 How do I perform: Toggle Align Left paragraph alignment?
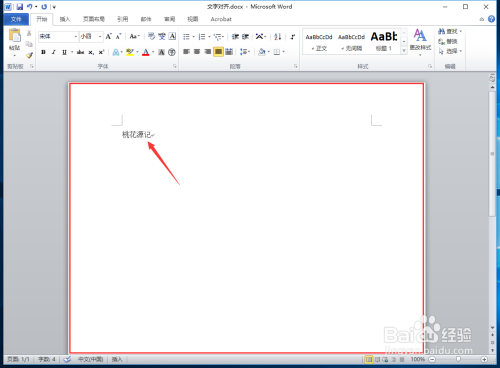click(186, 52)
